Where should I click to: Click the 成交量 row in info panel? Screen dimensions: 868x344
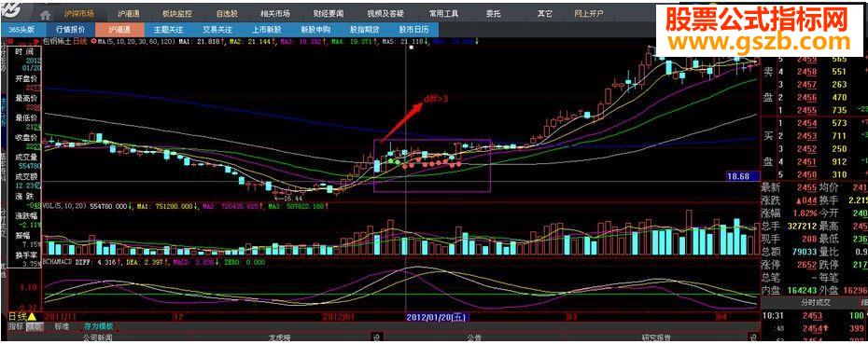(x=25, y=161)
